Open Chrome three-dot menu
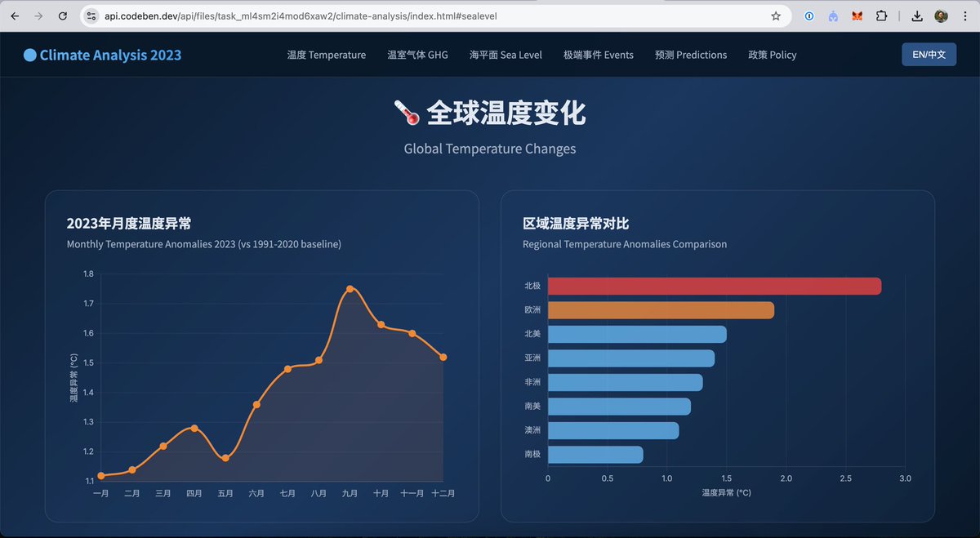This screenshot has width=980, height=538. [x=964, y=16]
